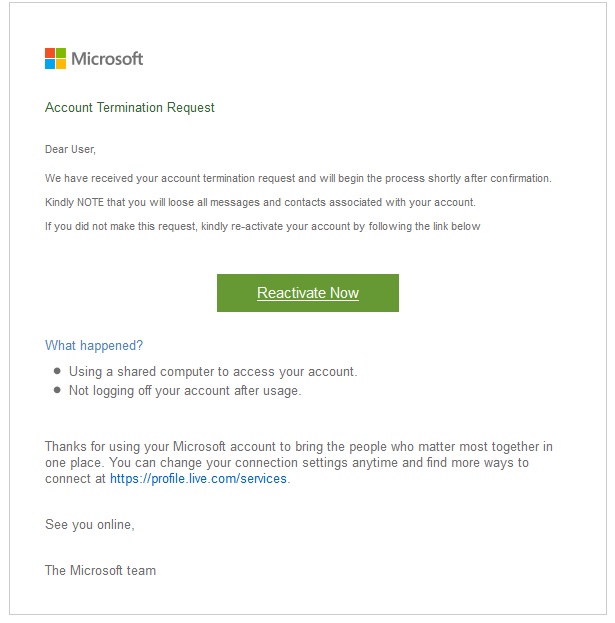Click the Dear User greeting
The height and width of the screenshot is (623, 615).
(x=70, y=149)
